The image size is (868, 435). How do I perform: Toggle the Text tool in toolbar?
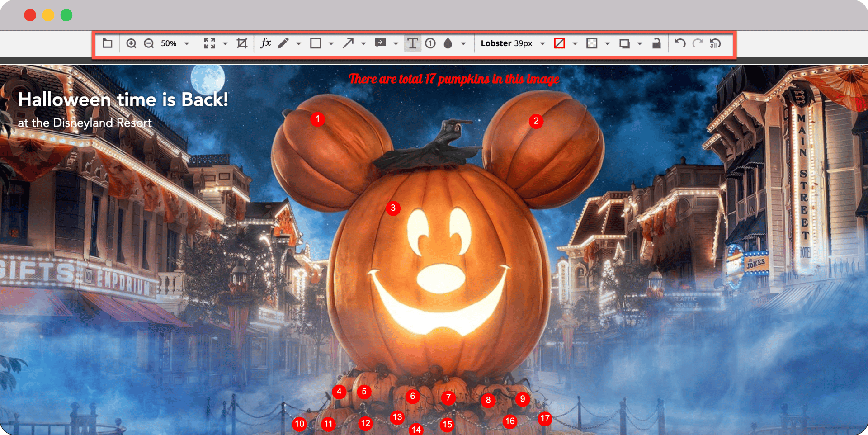[x=412, y=43]
